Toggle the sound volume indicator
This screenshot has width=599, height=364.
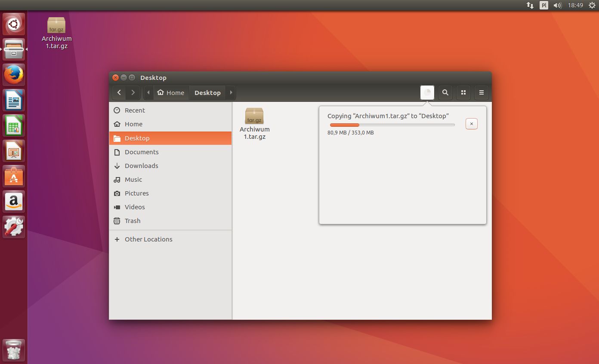558,5
